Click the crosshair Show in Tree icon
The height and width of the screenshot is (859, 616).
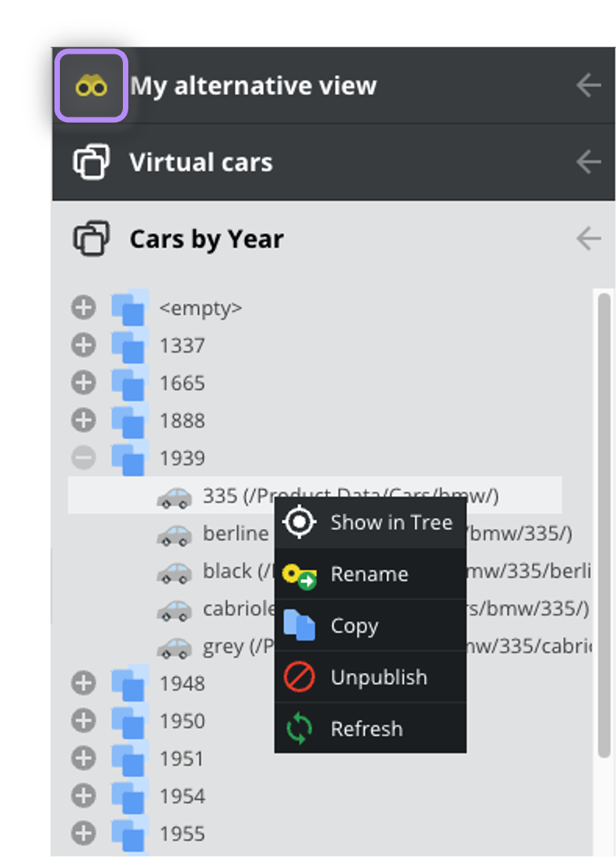[299, 522]
